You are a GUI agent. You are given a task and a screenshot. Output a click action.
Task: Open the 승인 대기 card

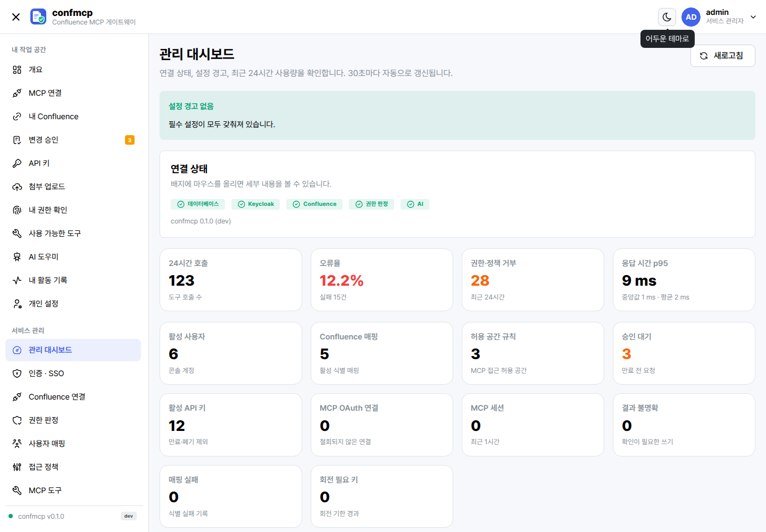click(x=684, y=353)
